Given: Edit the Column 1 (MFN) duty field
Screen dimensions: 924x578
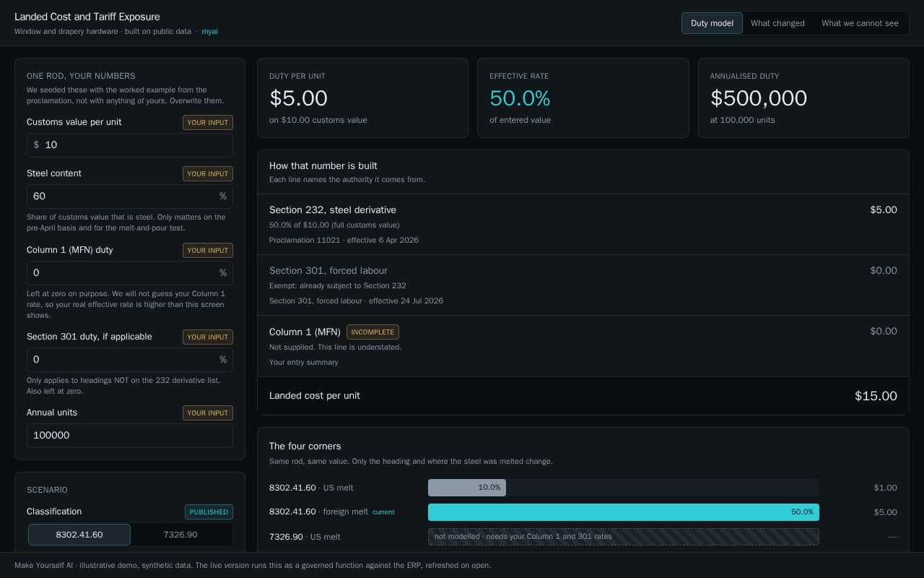Looking at the screenshot, I should [x=130, y=272].
